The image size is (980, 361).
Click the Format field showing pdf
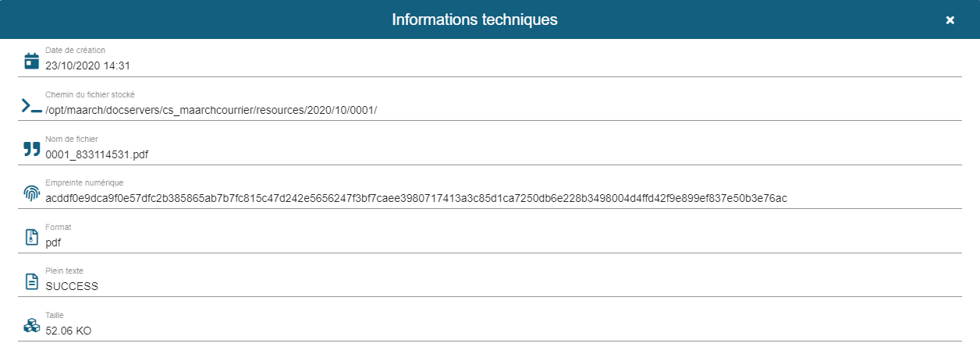point(53,242)
